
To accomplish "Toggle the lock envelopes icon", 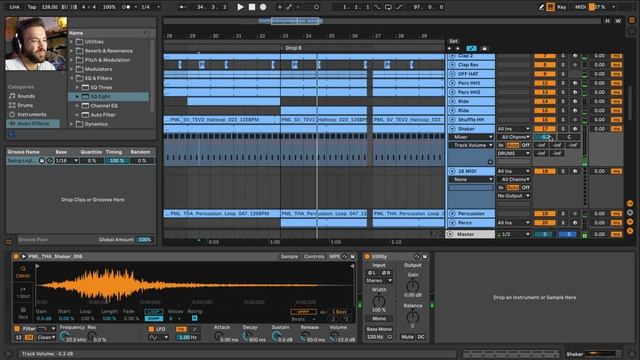I will pos(484,48).
